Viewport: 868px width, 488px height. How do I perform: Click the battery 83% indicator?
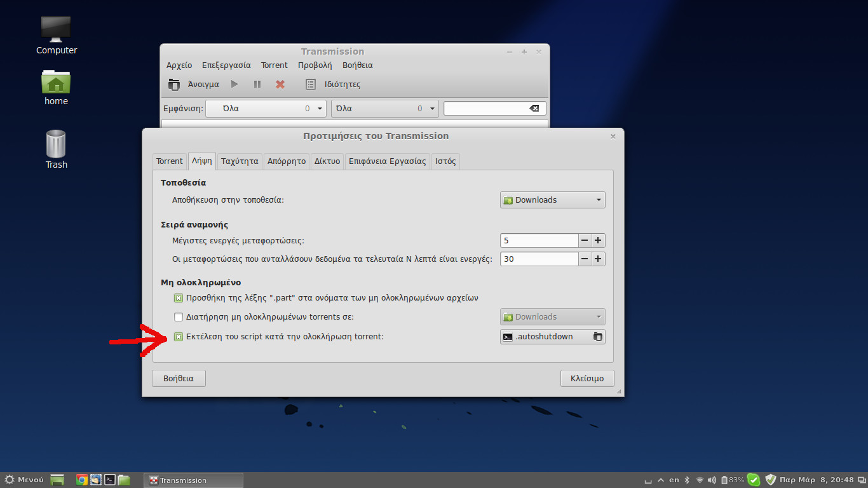732,480
